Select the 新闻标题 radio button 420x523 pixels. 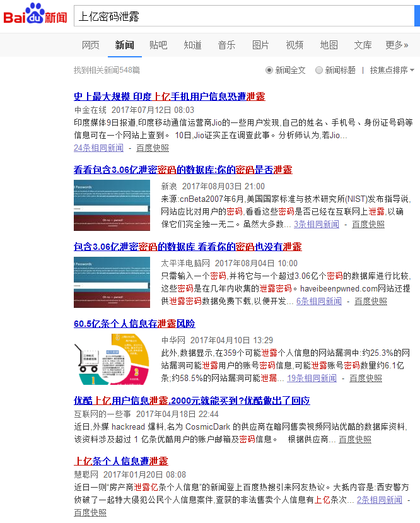pyautogui.click(x=319, y=71)
